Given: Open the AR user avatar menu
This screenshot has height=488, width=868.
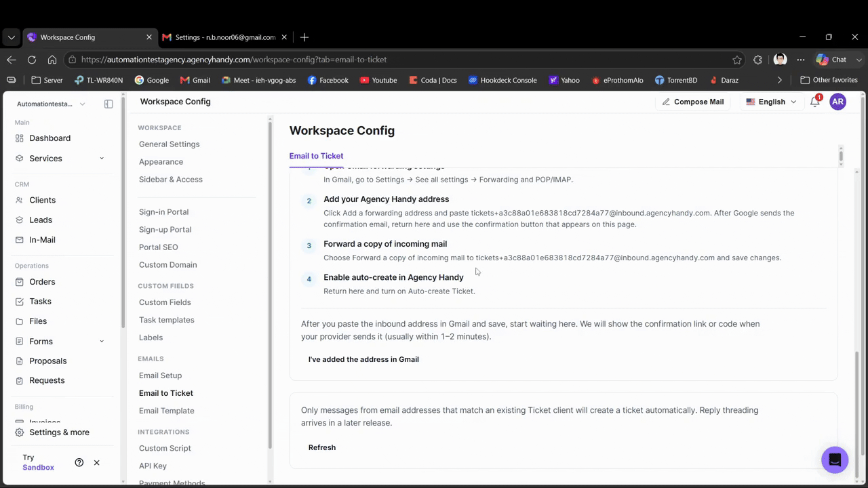Looking at the screenshot, I should pos(838,102).
